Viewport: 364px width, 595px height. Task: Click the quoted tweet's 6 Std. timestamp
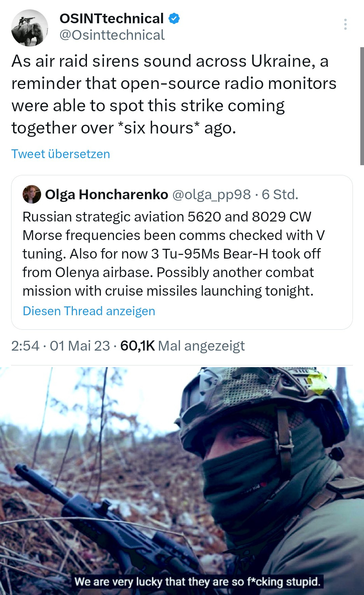click(280, 195)
